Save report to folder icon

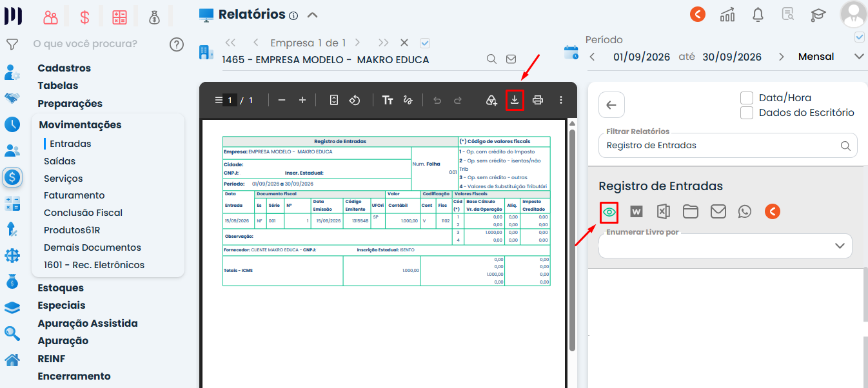[x=691, y=211]
